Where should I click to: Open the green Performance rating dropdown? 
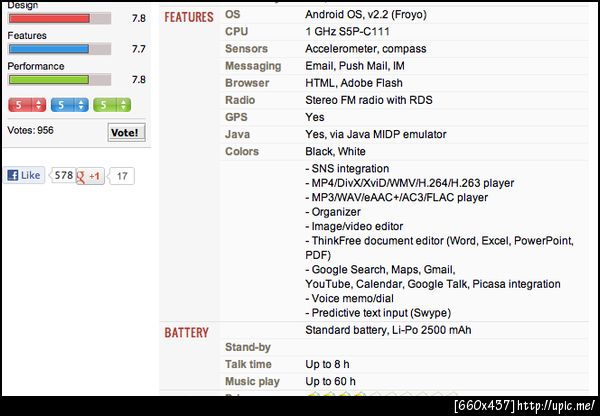tap(112, 104)
